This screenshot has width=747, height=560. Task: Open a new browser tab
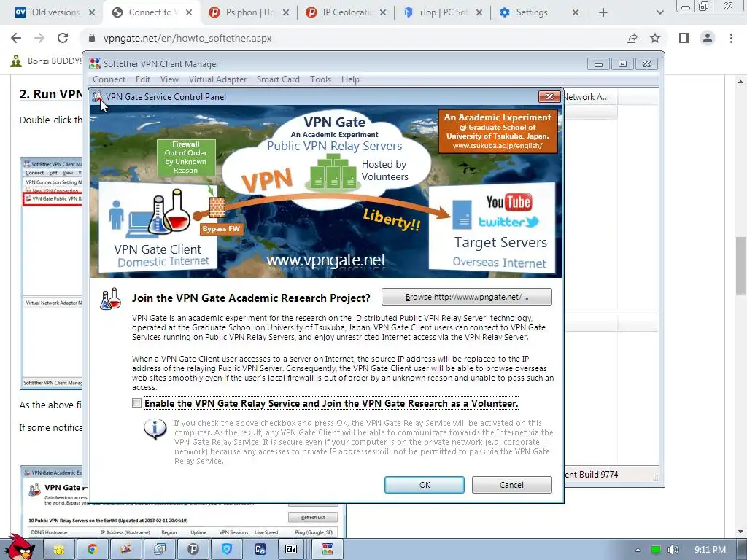(603, 12)
